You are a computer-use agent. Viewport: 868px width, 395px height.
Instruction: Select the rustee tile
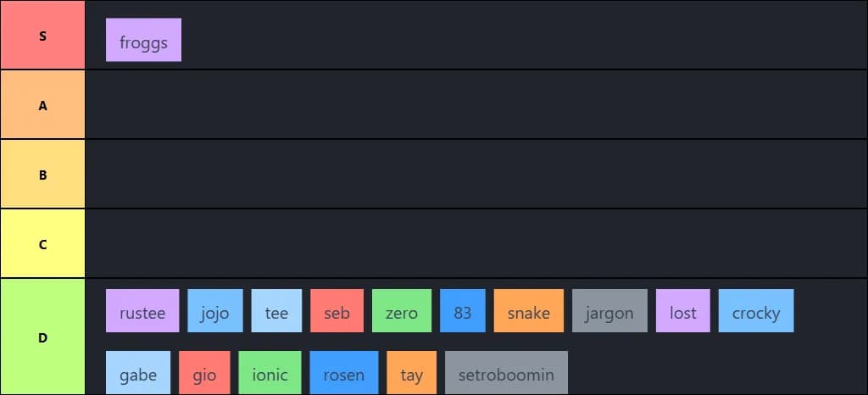point(142,311)
